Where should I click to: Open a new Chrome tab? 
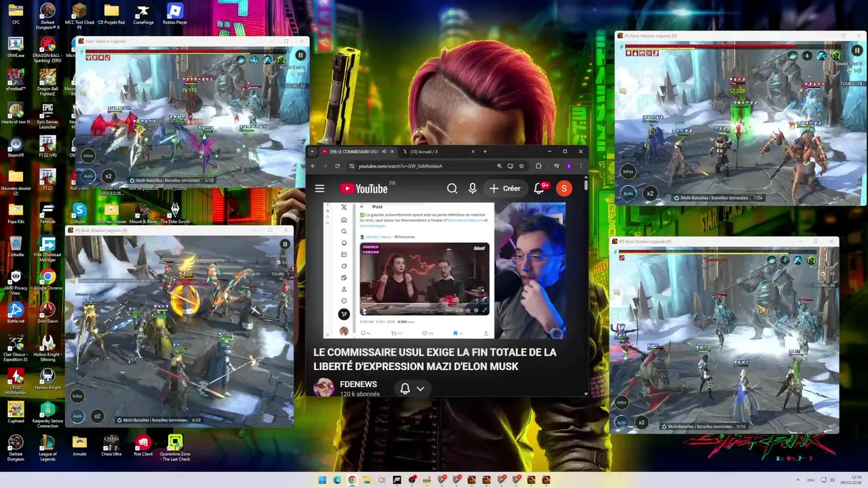485,152
